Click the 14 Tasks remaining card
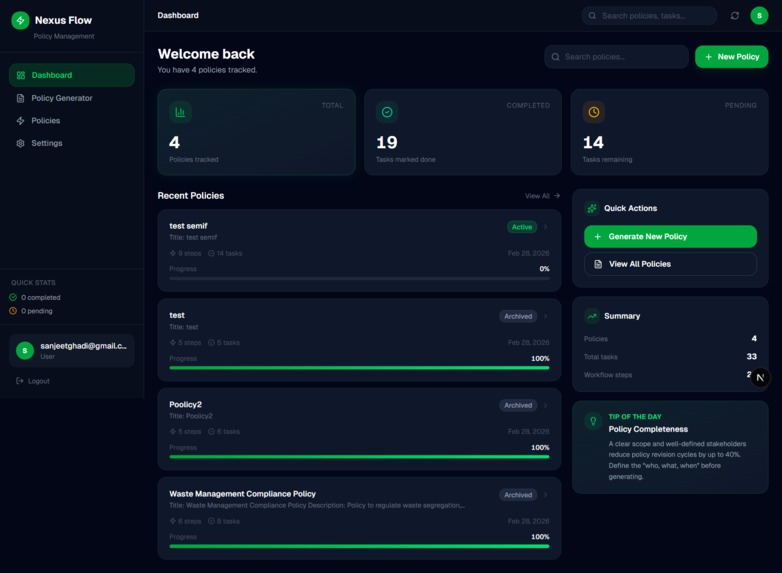Viewport: 782px width, 573px height. [669, 132]
